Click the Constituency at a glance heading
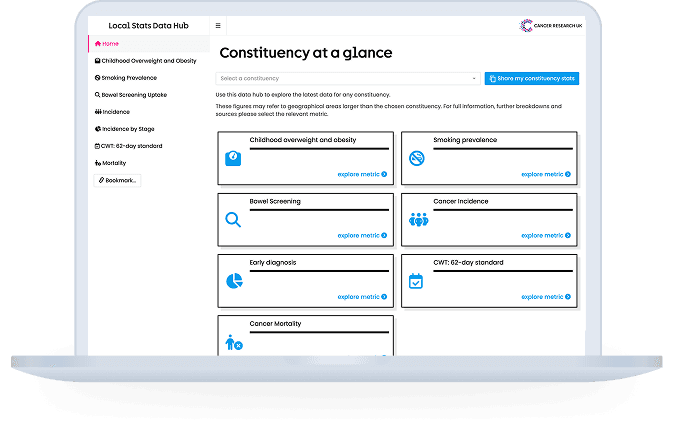This screenshot has width=674, height=427. pos(306,52)
